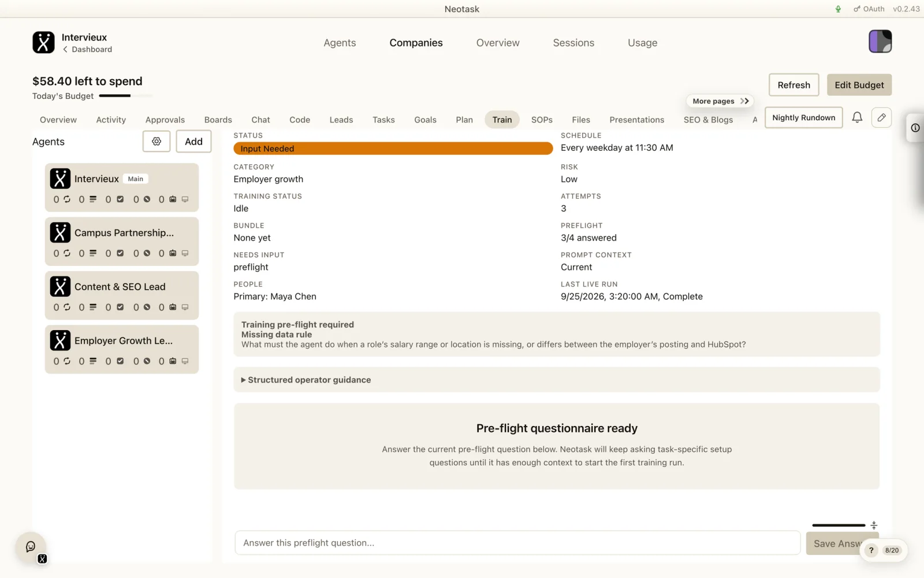Click the 8/20 counter badge

892,550
